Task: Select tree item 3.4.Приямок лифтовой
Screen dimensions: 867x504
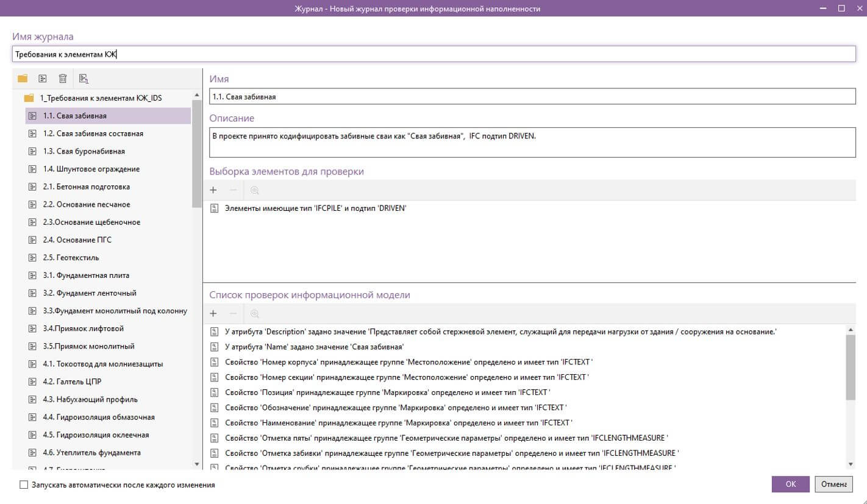Action: coord(108,328)
